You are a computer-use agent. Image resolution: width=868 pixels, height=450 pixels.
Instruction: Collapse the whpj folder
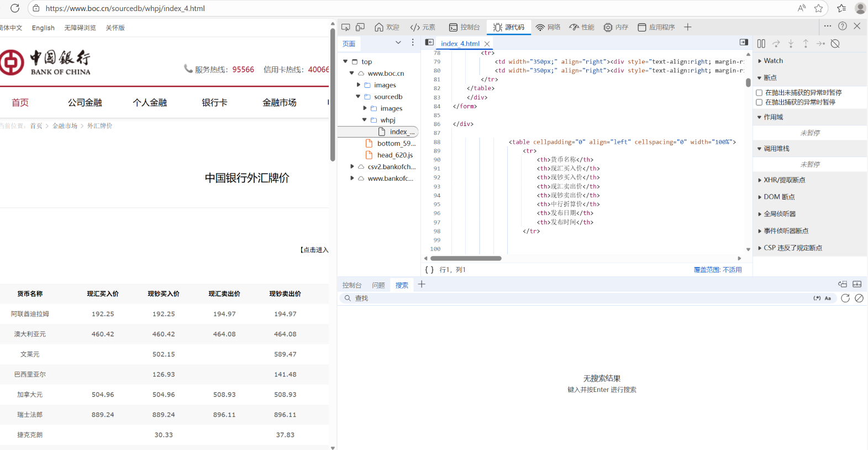pyautogui.click(x=365, y=120)
